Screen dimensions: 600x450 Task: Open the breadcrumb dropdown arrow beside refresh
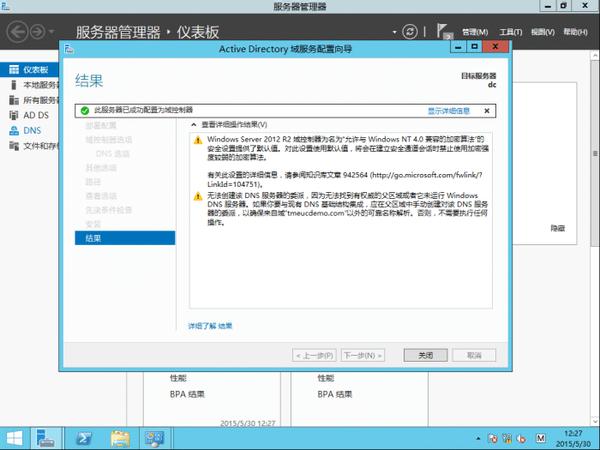(x=395, y=32)
